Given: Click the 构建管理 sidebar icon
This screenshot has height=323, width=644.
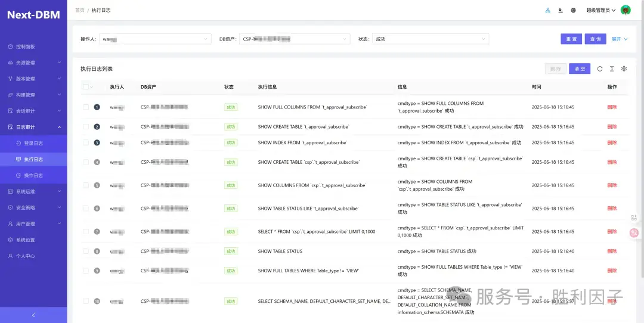Looking at the screenshot, I should tap(11, 95).
